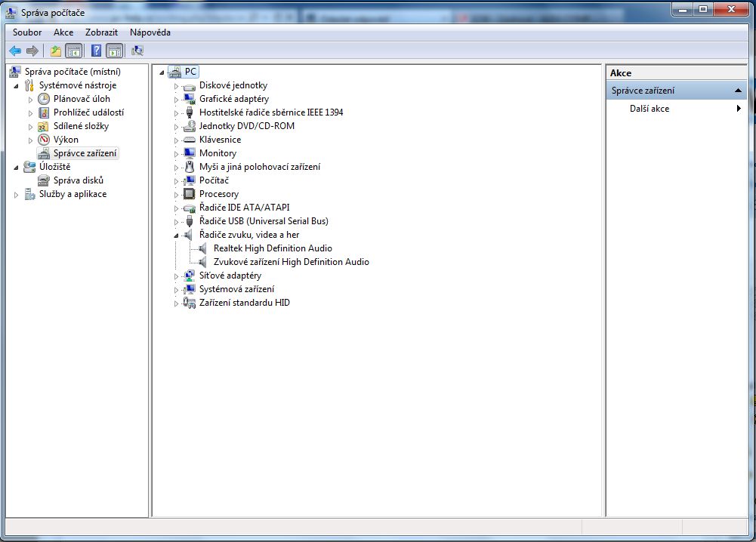Click the Plánovač úloh clock icon

pos(44,99)
